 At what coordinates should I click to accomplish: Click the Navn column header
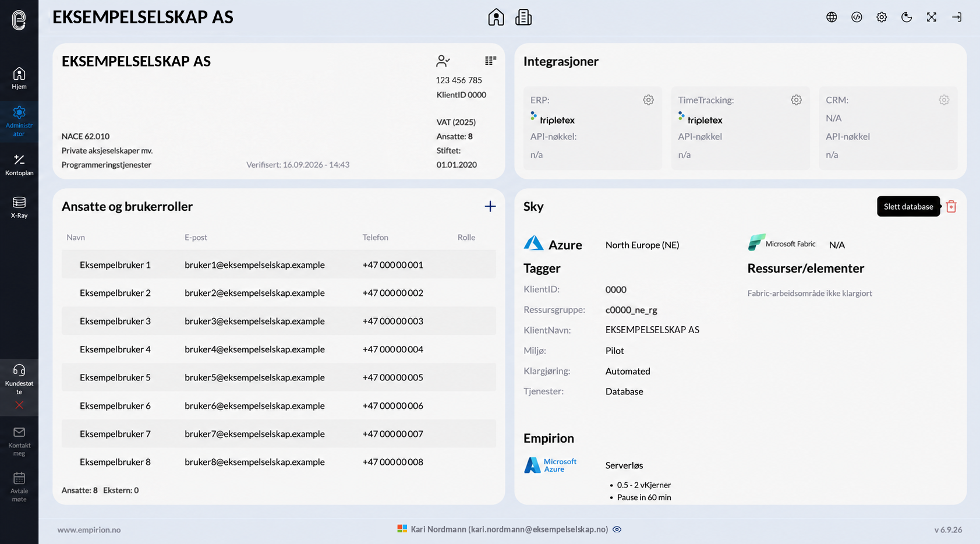coord(76,237)
